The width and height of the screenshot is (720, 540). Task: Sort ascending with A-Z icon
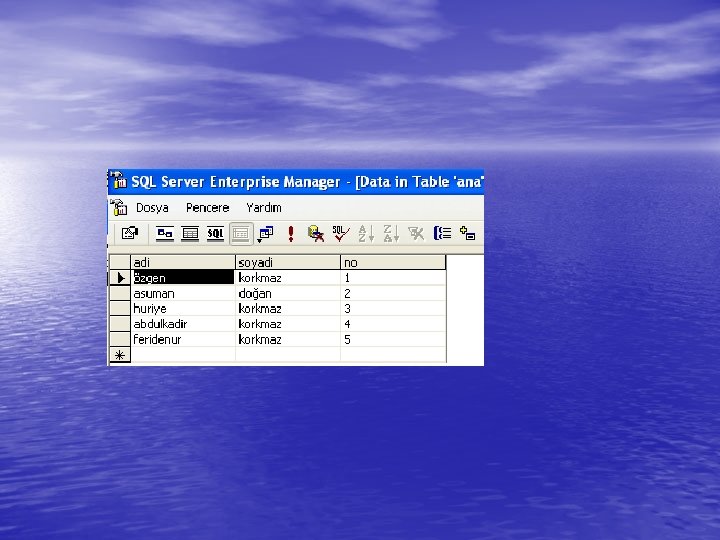366,233
